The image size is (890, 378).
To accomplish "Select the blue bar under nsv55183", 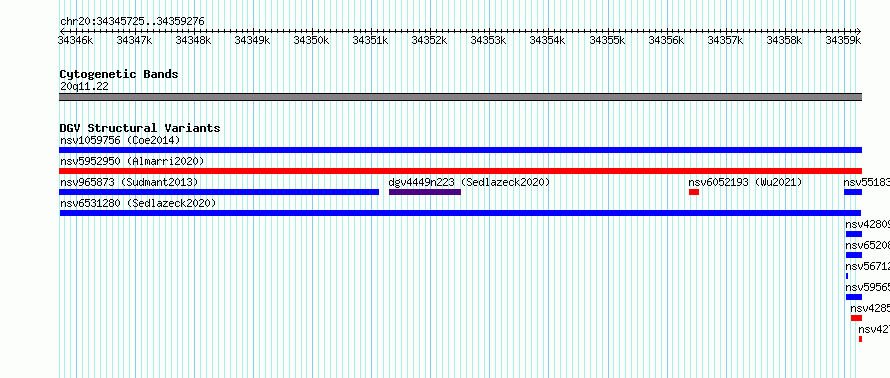I will [x=853, y=192].
